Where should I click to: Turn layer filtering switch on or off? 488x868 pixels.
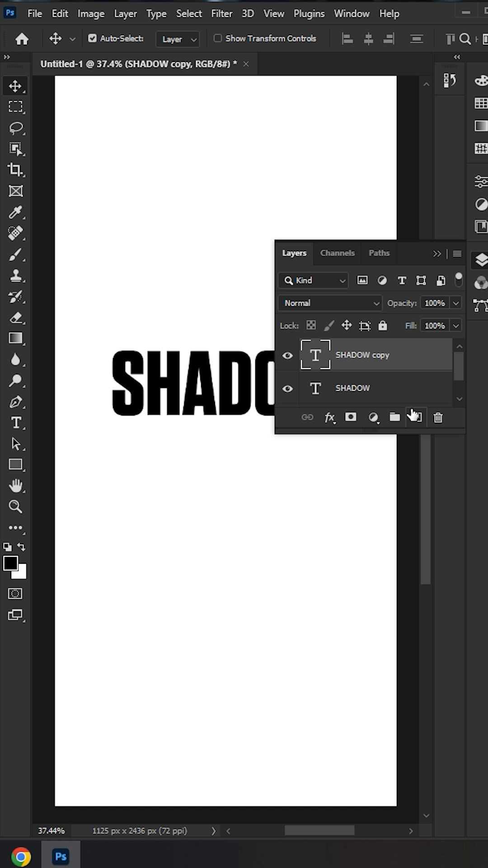(459, 280)
